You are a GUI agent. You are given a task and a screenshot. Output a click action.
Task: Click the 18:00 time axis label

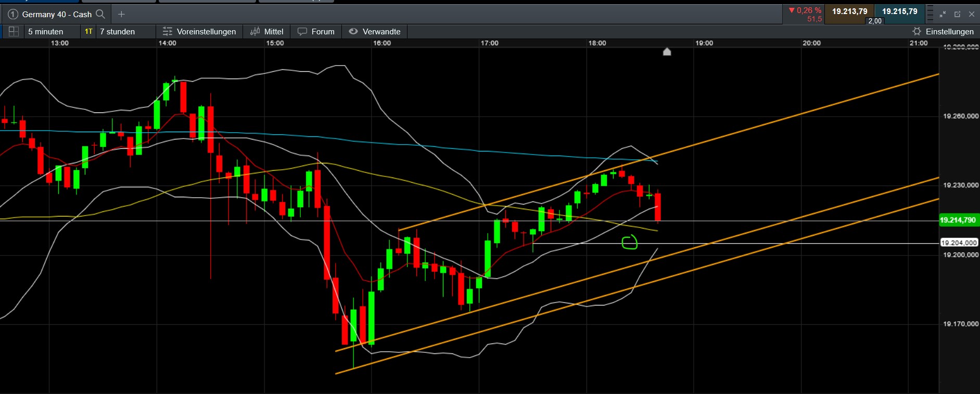click(597, 43)
